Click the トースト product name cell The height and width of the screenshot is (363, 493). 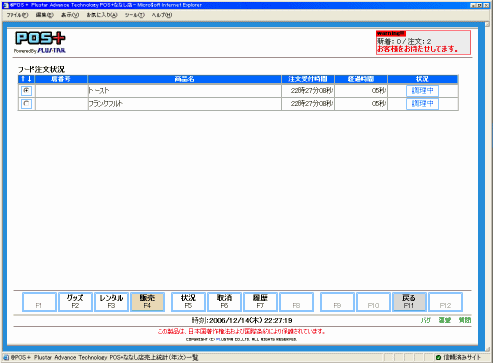coord(184,91)
